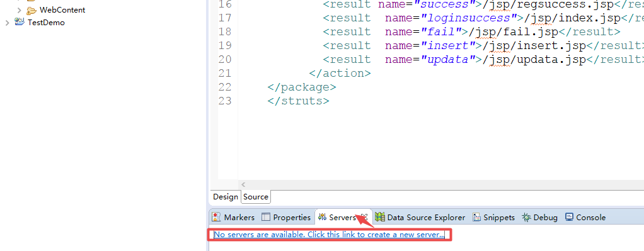Click the "insert" attribute value on line 19
Image resolution: width=644 pixels, height=251 pixels.
[448, 45]
